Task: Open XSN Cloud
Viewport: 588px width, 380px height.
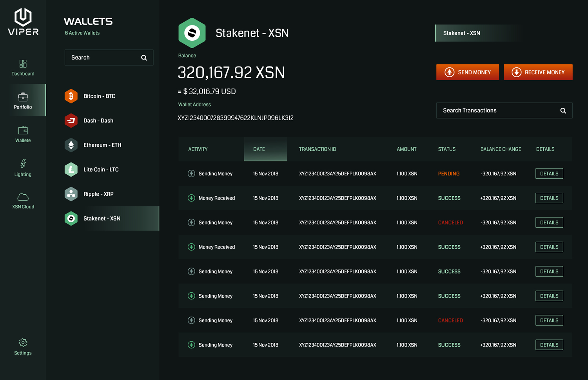Action: click(x=23, y=201)
